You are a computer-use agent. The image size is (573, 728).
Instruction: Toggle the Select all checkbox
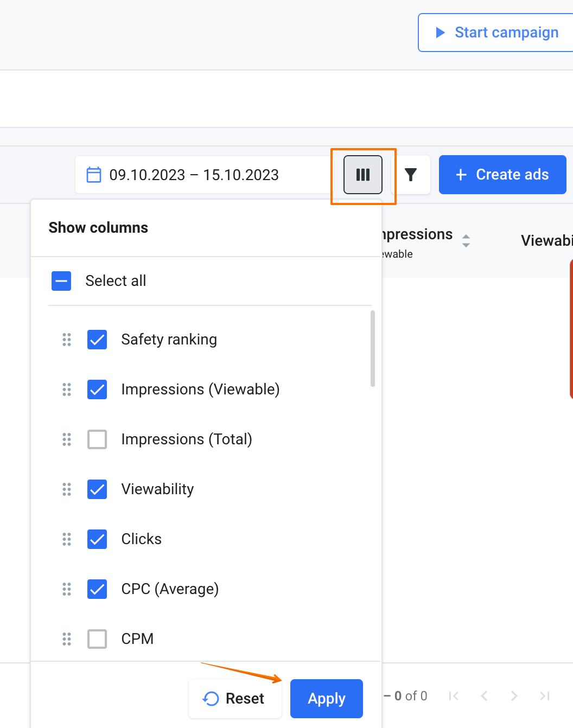[x=61, y=281]
